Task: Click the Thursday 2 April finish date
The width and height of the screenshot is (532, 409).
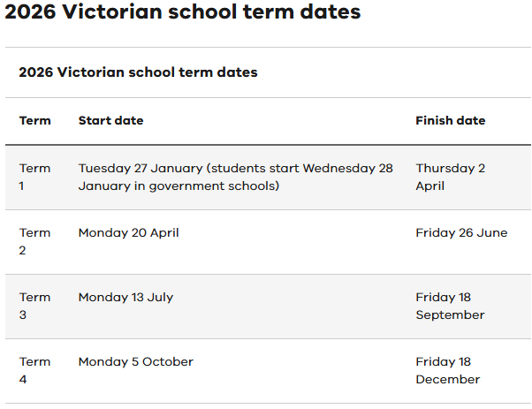Action: coord(450,177)
